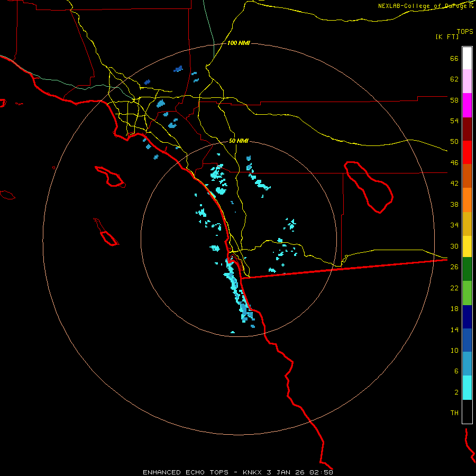Select the magenta legend swatch
Image resolution: width=476 pixels, height=476 pixels.
click(467, 105)
